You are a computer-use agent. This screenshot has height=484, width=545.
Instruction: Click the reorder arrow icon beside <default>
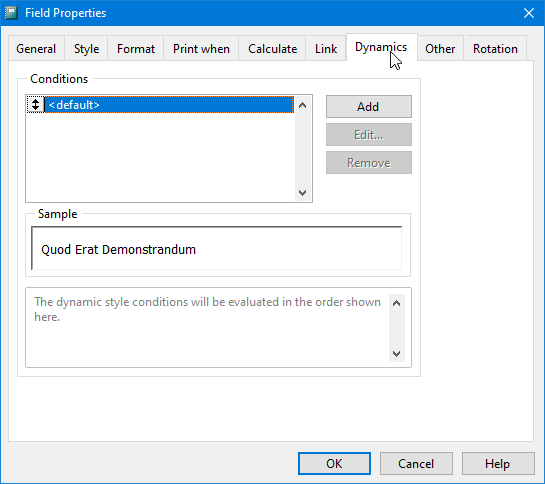pos(35,105)
